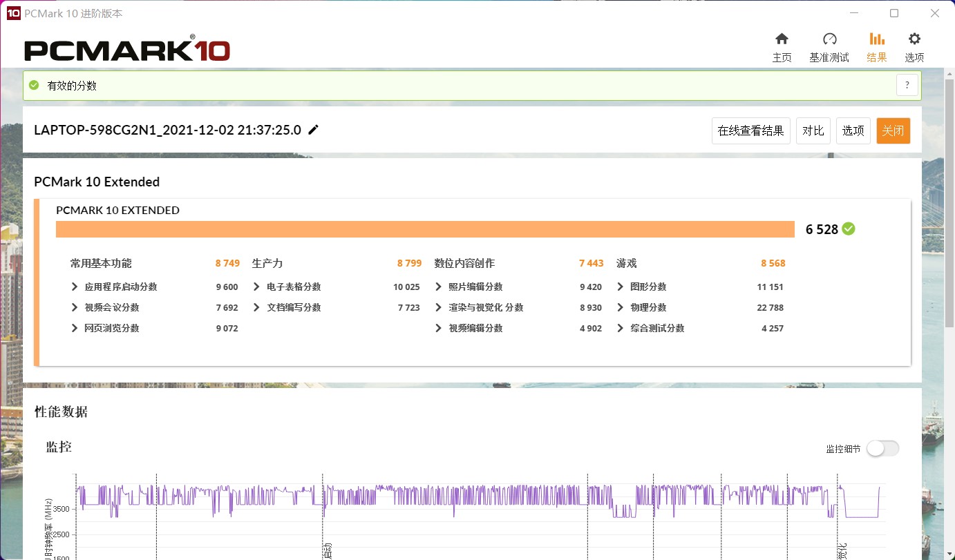
Task: Open the 基准测试 benchmark gauge icon
Action: tap(830, 39)
